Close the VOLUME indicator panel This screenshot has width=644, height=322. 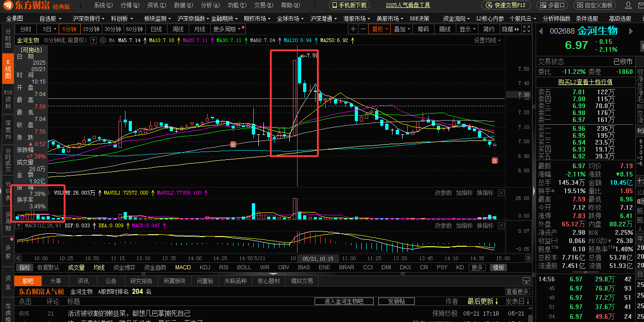click(x=501, y=193)
